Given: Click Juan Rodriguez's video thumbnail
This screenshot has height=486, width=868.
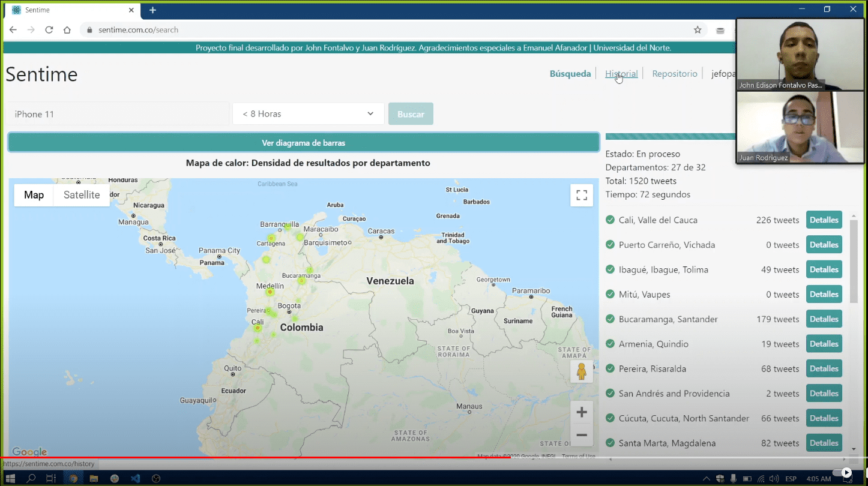Looking at the screenshot, I should tap(800, 127).
